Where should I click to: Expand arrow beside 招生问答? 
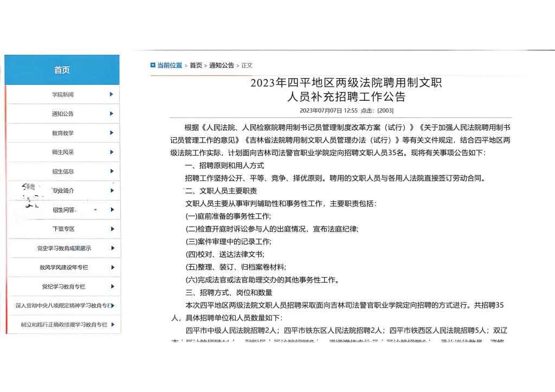(x=113, y=210)
